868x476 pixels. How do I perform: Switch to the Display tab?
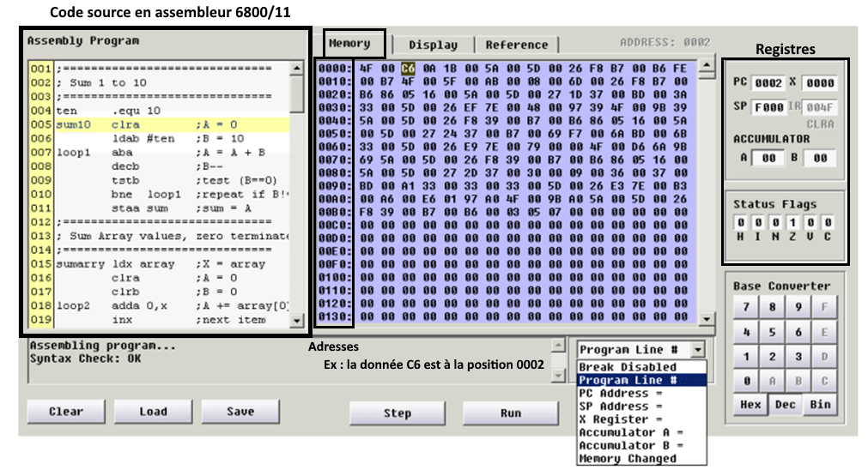tap(433, 45)
